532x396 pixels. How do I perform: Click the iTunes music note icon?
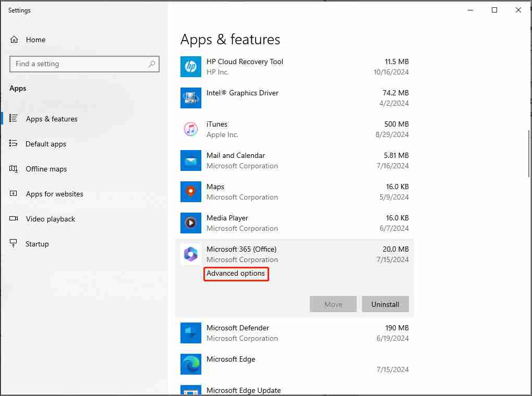(191, 129)
